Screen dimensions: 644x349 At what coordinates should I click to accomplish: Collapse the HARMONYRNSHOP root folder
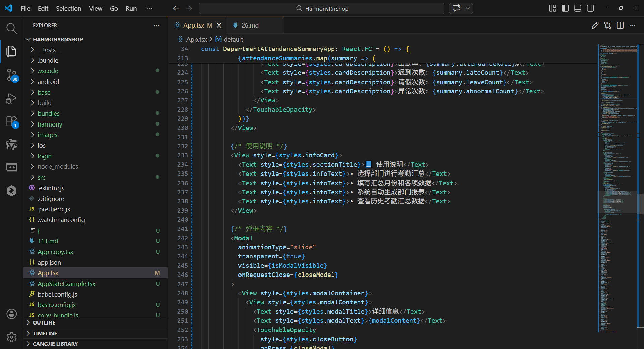click(96, 39)
